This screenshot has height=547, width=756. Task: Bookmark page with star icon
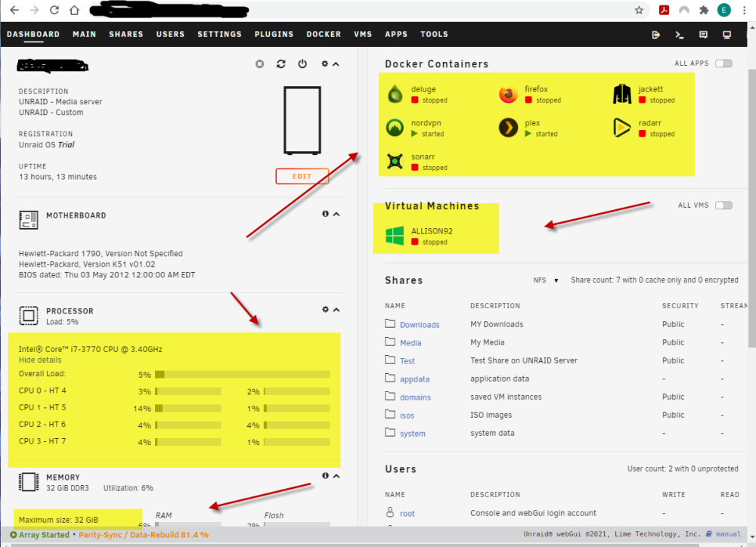[x=639, y=10]
